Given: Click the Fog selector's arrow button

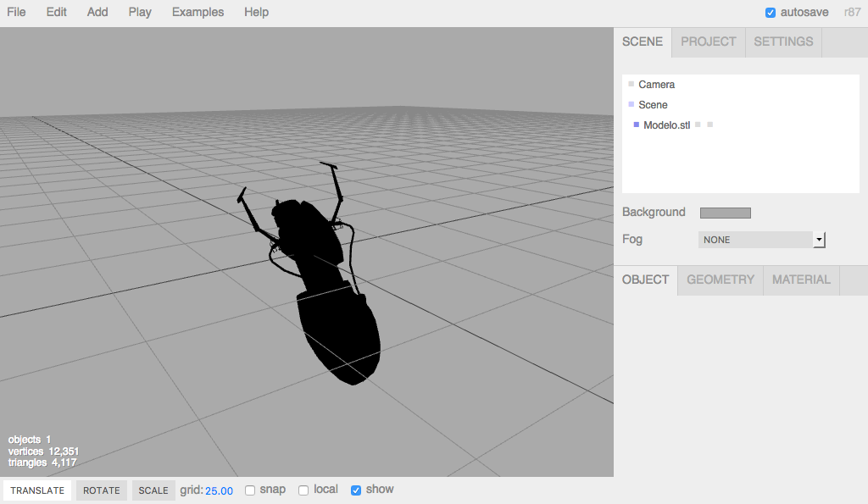Looking at the screenshot, I should pos(819,240).
